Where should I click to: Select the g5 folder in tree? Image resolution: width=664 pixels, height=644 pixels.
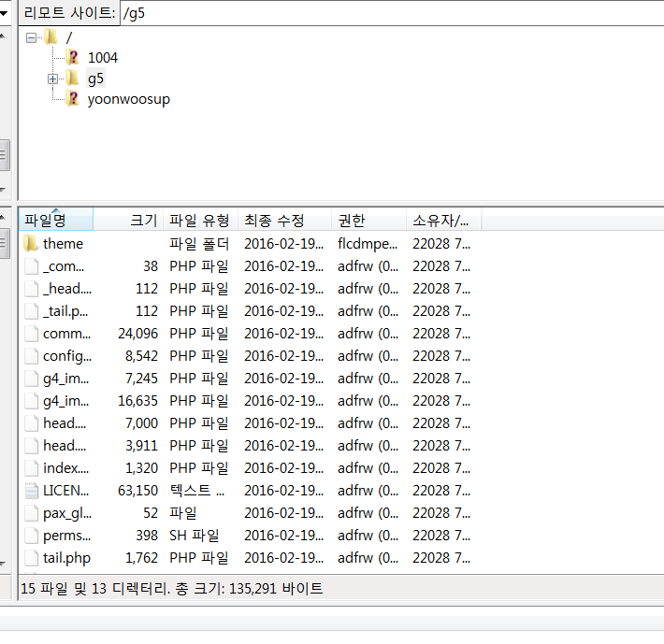95,79
